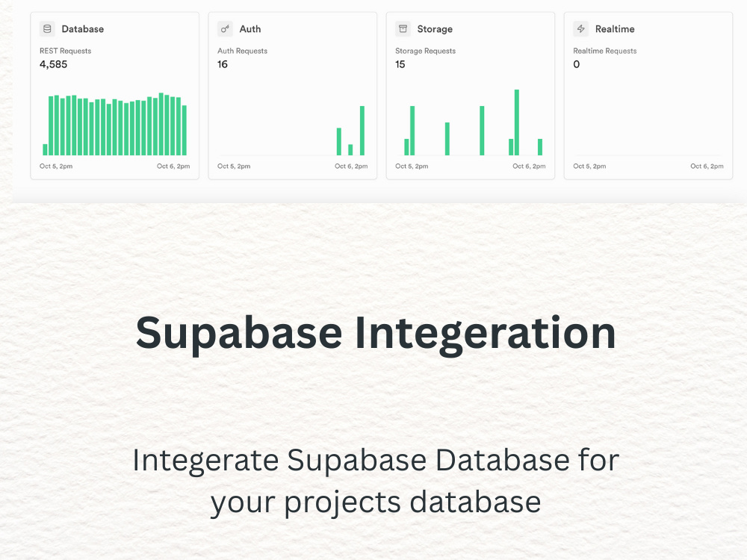Click the Integerate Supabase Database description text
Viewport: 747px width, 560px height.
tap(376, 482)
